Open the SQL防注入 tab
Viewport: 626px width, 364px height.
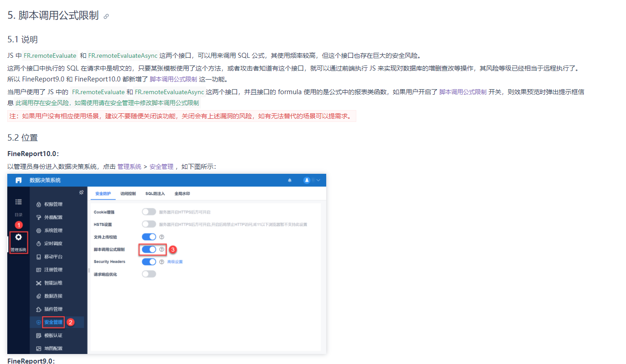pyautogui.click(x=155, y=193)
